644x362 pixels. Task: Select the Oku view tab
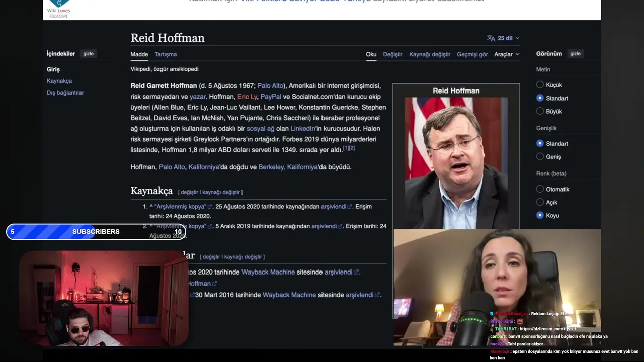coord(371,54)
